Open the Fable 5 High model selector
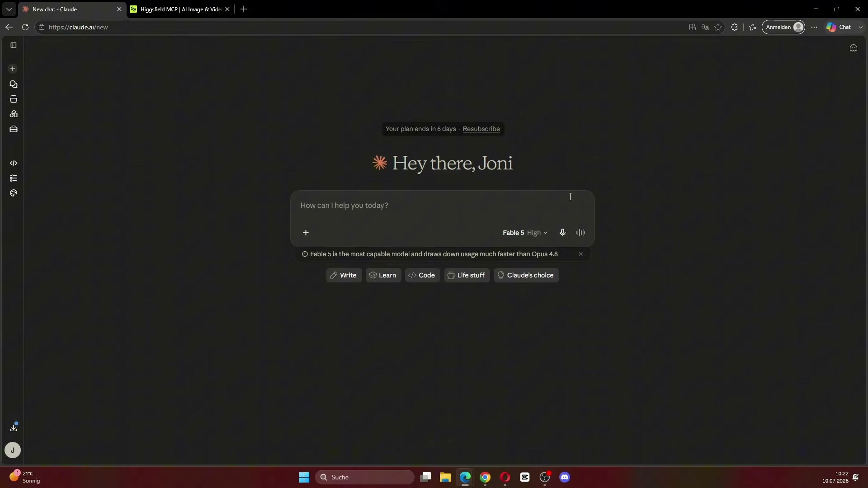Screen dimensions: 868x488 525,233
